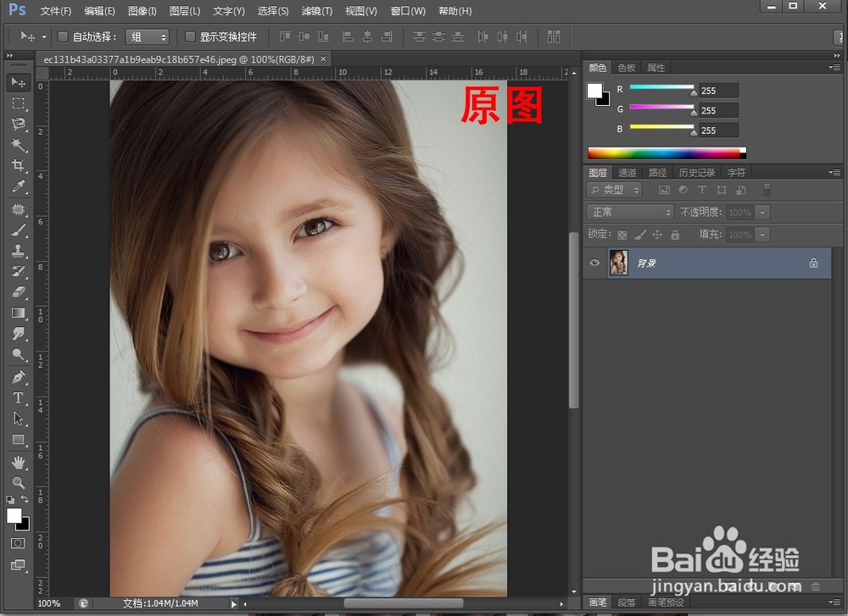Open the 图像(I) menu
This screenshot has width=848, height=616.
(x=142, y=11)
